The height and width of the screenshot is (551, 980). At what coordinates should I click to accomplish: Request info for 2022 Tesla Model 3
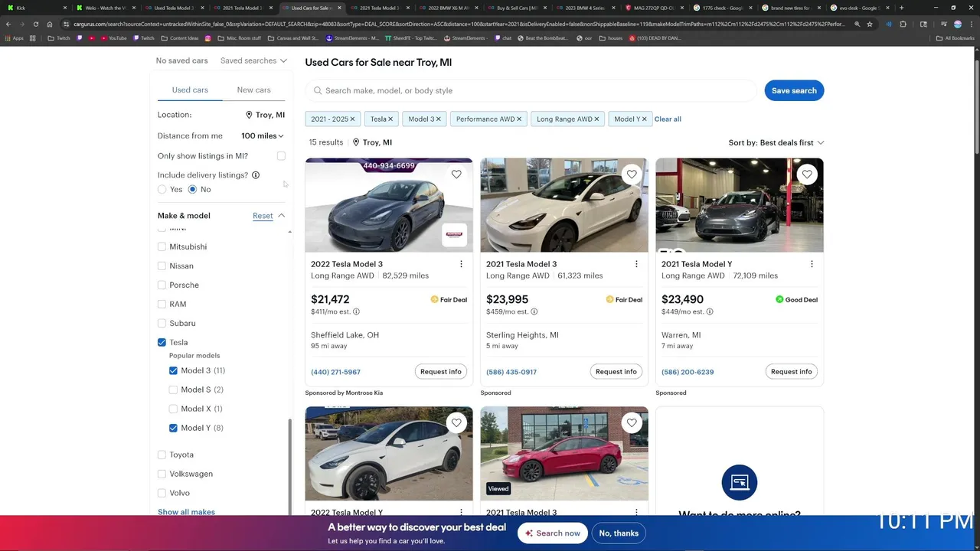pyautogui.click(x=441, y=372)
